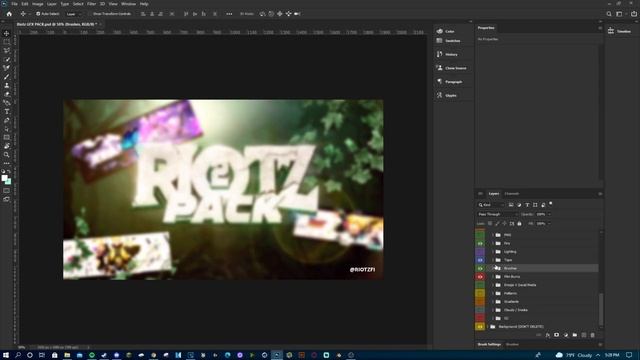Screen dimensions: 640x360
Task: Expand the Gradients group folder
Action: point(493,302)
